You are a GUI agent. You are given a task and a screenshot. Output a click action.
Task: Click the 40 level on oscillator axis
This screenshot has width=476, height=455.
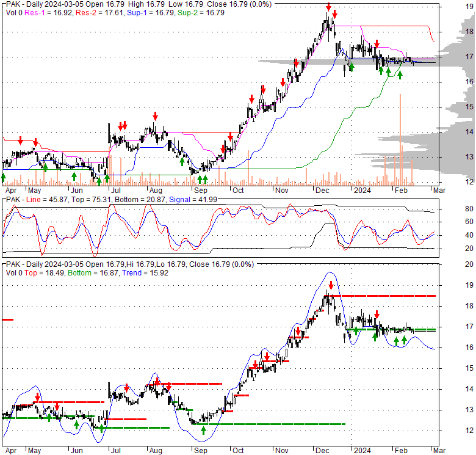[x=469, y=235]
